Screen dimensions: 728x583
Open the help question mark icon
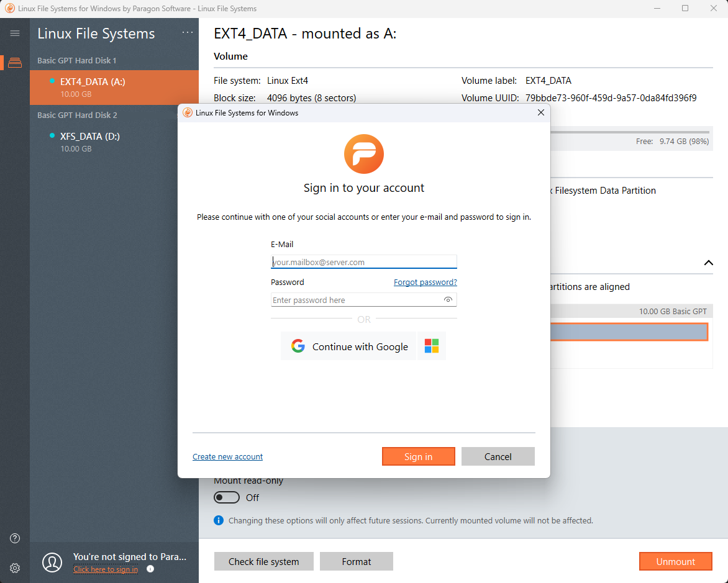coord(15,538)
